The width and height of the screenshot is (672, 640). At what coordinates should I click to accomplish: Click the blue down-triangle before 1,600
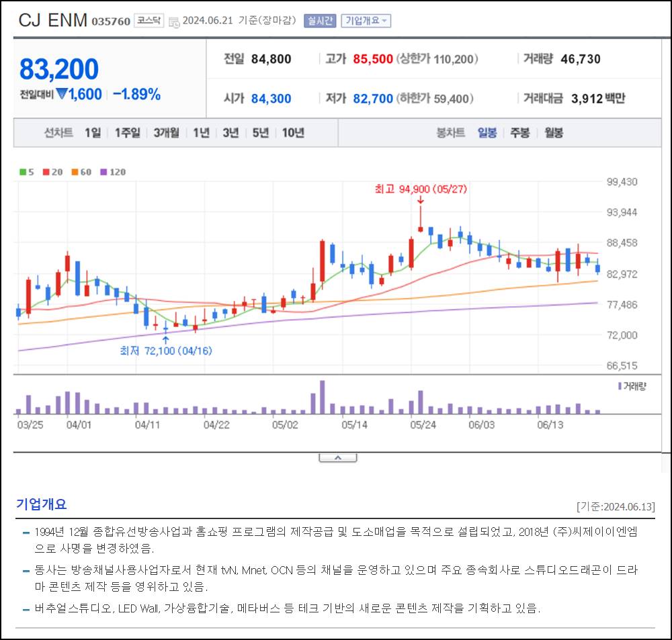pos(62,94)
